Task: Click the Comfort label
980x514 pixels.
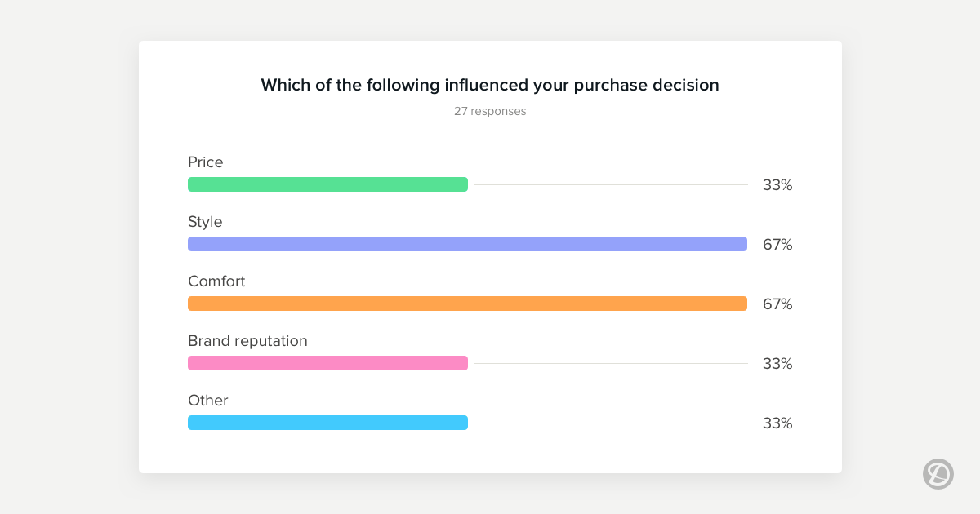Action: [216, 281]
